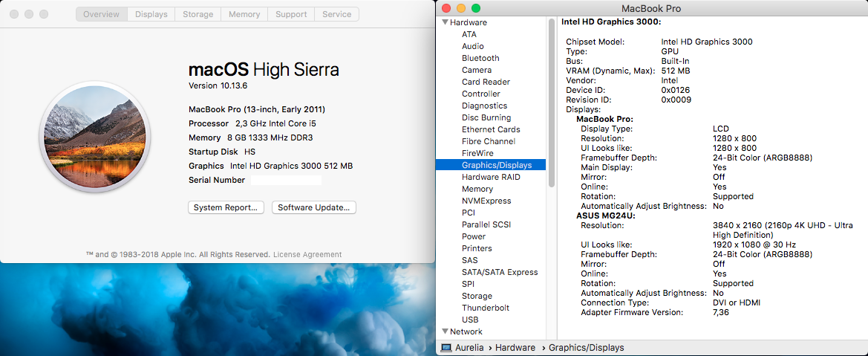
Task: Select Power in the sidebar
Action: (473, 236)
